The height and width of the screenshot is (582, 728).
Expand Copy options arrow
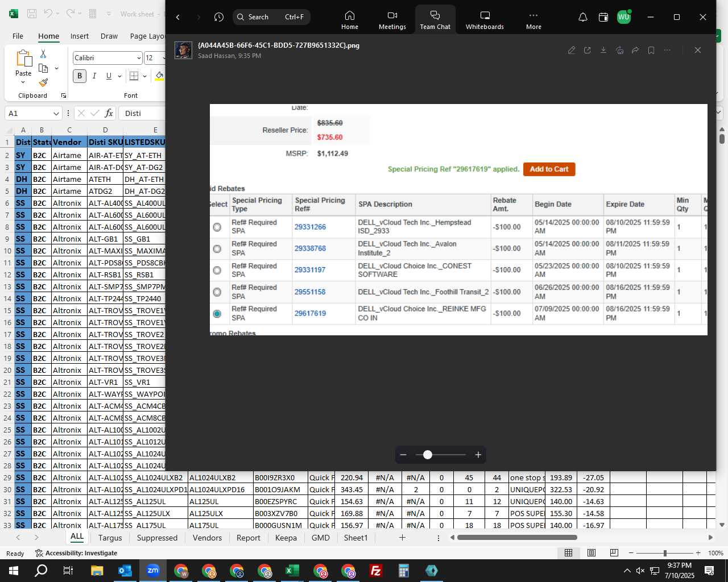click(56, 68)
